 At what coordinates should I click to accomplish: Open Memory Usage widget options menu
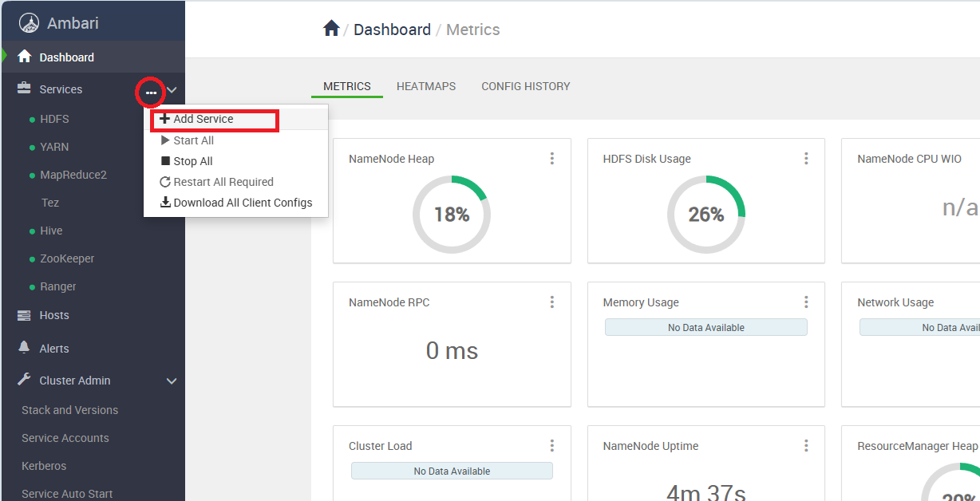coord(806,302)
